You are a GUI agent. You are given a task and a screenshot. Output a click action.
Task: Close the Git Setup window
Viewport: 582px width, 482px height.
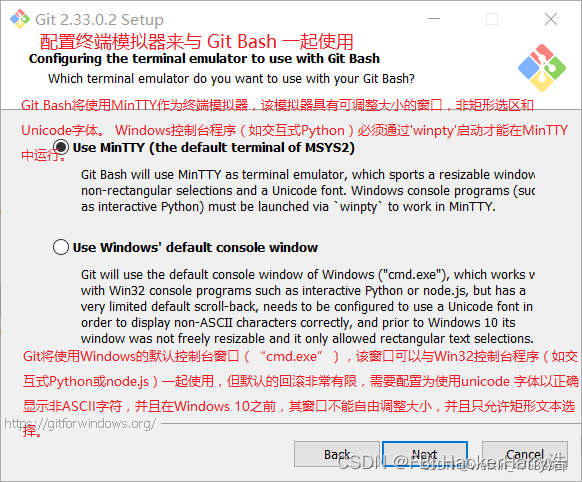click(x=551, y=19)
